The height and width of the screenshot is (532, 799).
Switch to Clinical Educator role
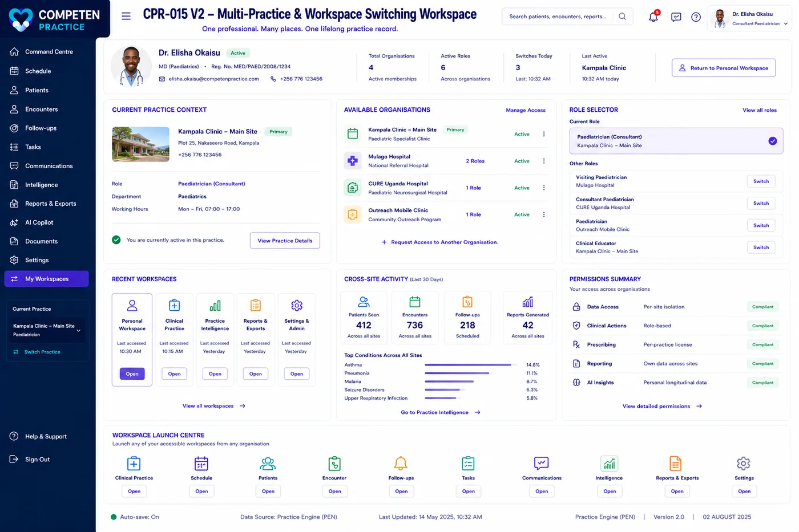point(761,247)
